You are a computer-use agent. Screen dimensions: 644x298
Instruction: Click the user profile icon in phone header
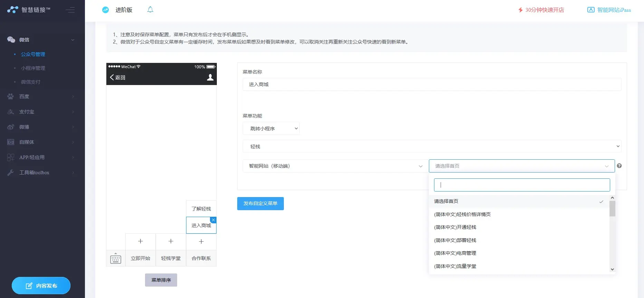[210, 77]
